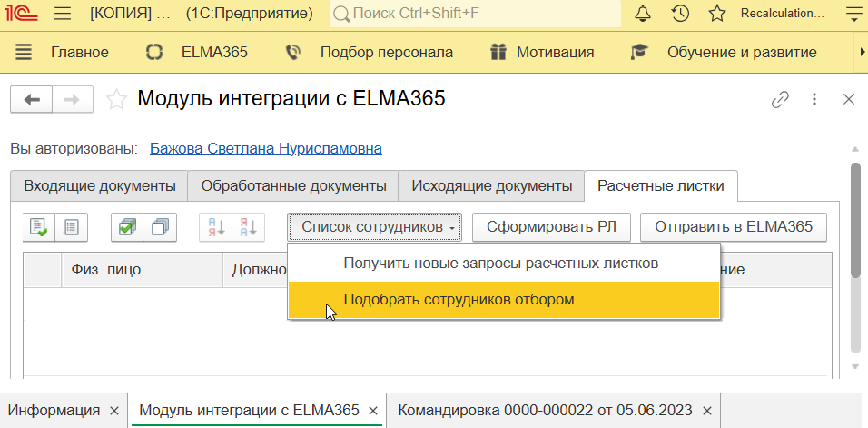868x428 pixels.
Task: Switch to Входящие документы tab
Action: (100, 186)
